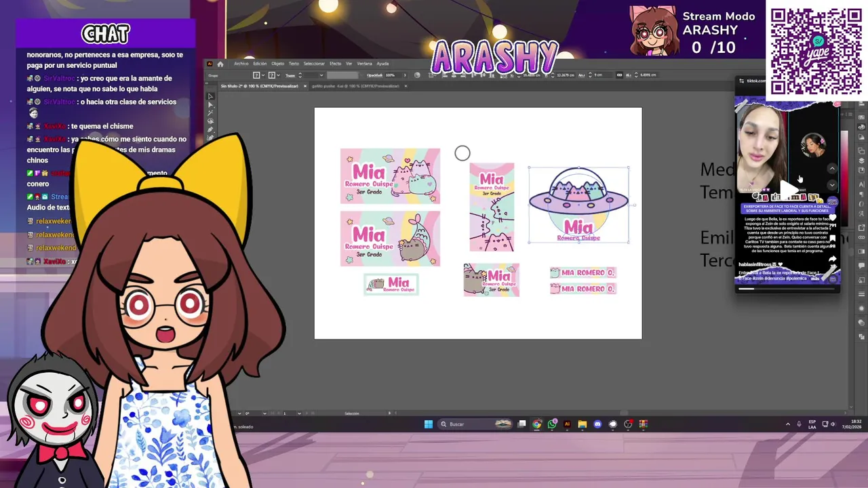
Task: Play the TikTok video
Action: [788, 190]
